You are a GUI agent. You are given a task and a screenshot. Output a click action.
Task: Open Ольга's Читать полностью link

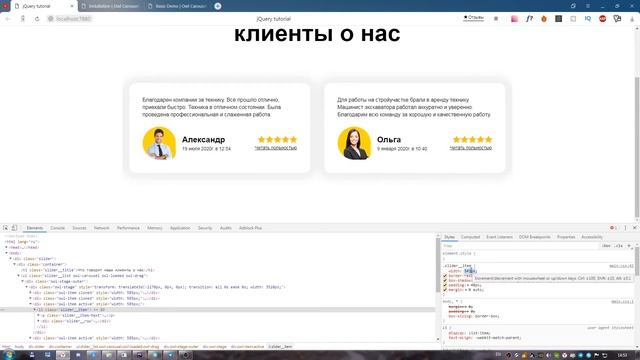pyautogui.click(x=471, y=148)
